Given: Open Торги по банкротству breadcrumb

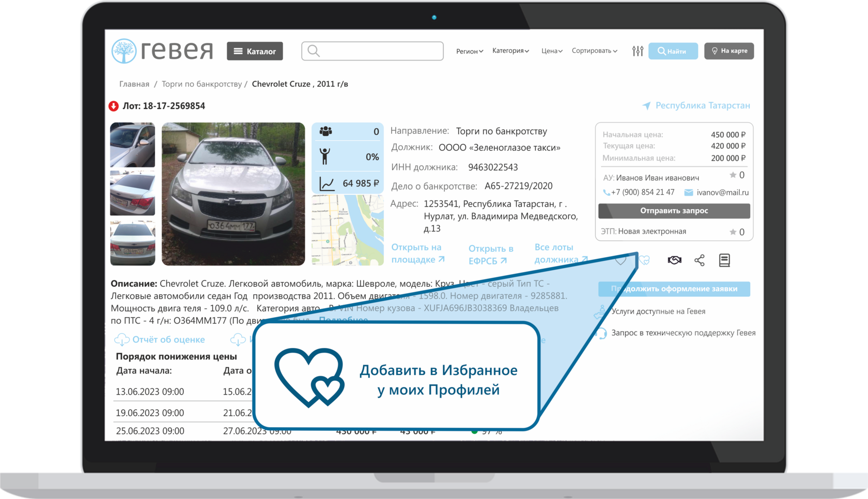Looking at the screenshot, I should pyautogui.click(x=202, y=84).
